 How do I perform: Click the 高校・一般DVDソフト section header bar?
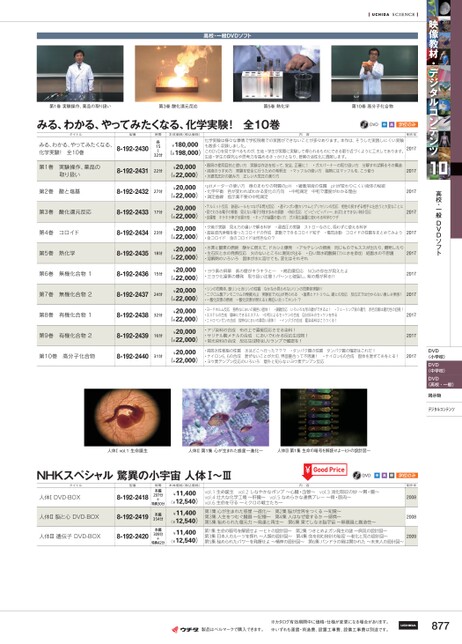pyautogui.click(x=228, y=36)
